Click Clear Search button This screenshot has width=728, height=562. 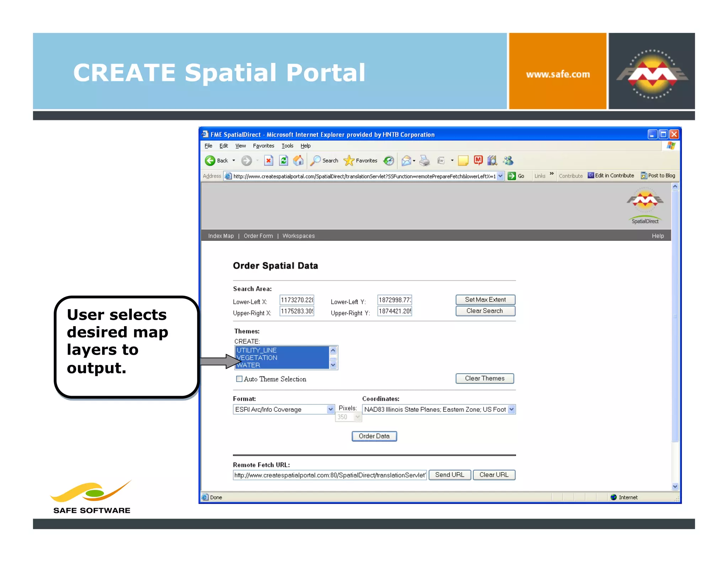pos(485,311)
